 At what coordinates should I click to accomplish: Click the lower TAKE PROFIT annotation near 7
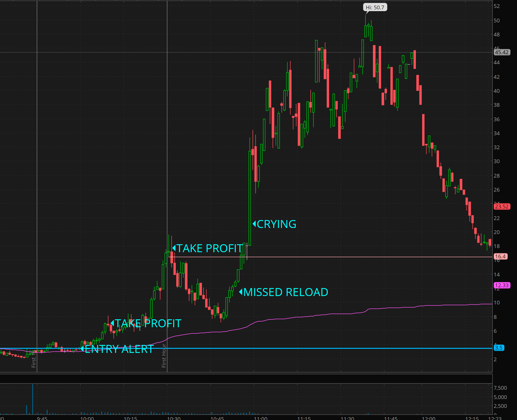click(148, 324)
